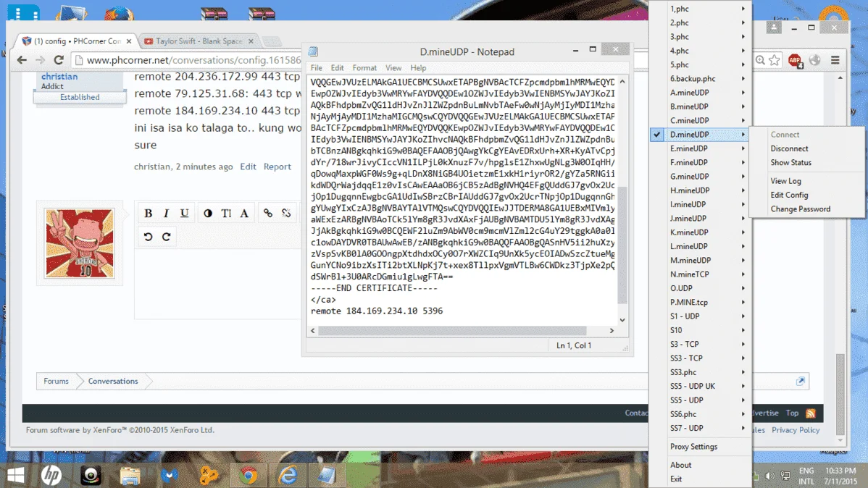Click Notepad vertical scrollbar down arrow

point(622,320)
